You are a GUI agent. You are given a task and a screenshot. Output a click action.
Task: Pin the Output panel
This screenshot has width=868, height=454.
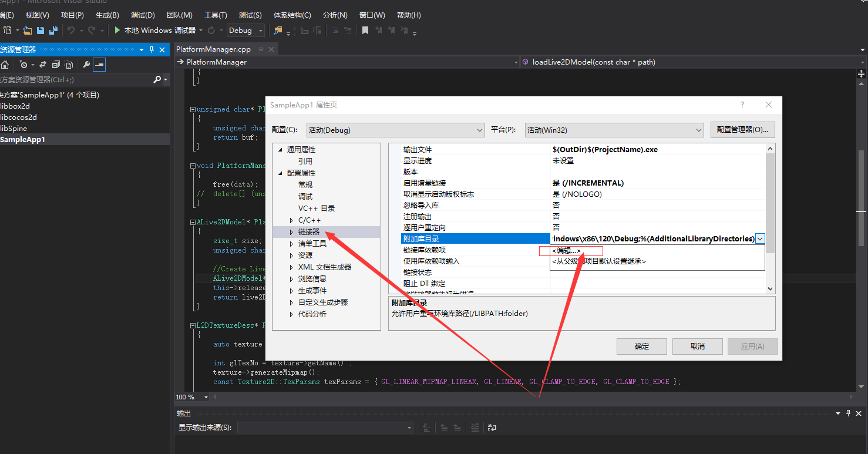tap(848, 413)
